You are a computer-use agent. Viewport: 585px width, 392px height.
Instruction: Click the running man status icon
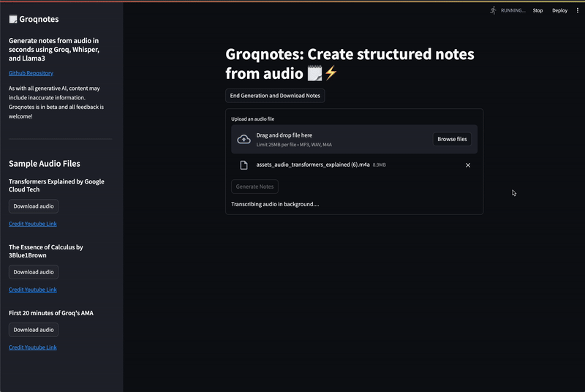[493, 10]
